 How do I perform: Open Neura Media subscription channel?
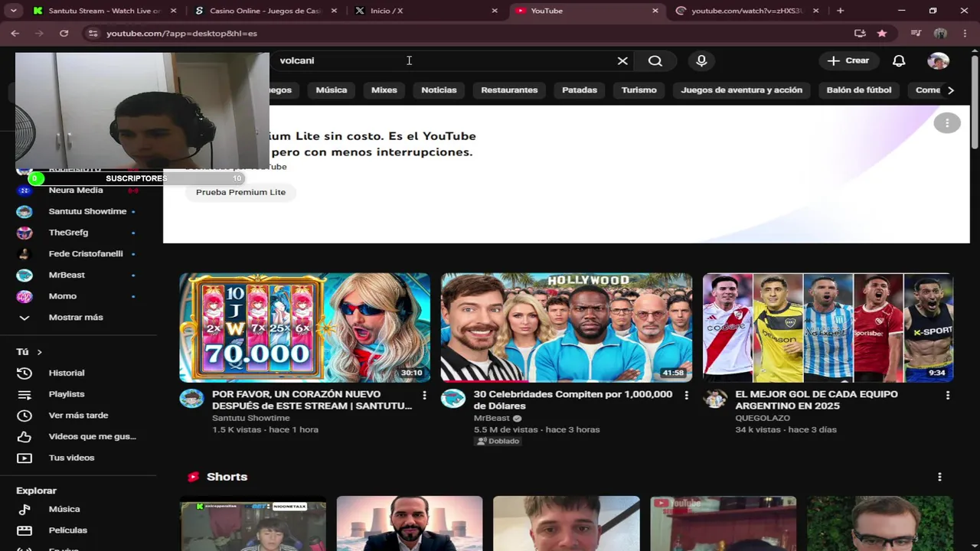pyautogui.click(x=75, y=190)
